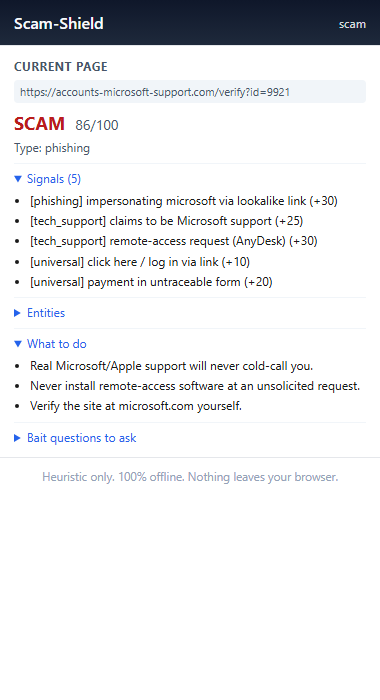Image resolution: width=380 pixels, height=700 pixels.
Task: Click the never install remote-access software advice
Action: tap(195, 386)
